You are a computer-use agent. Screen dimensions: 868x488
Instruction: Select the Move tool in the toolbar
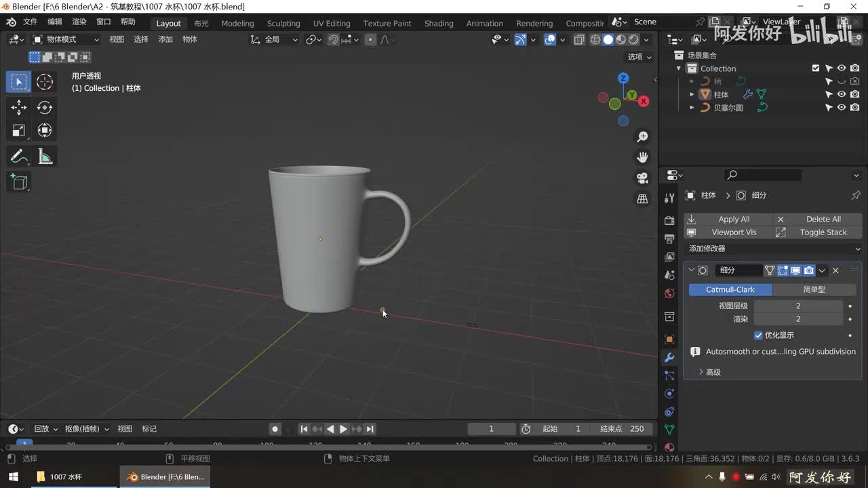(19, 107)
